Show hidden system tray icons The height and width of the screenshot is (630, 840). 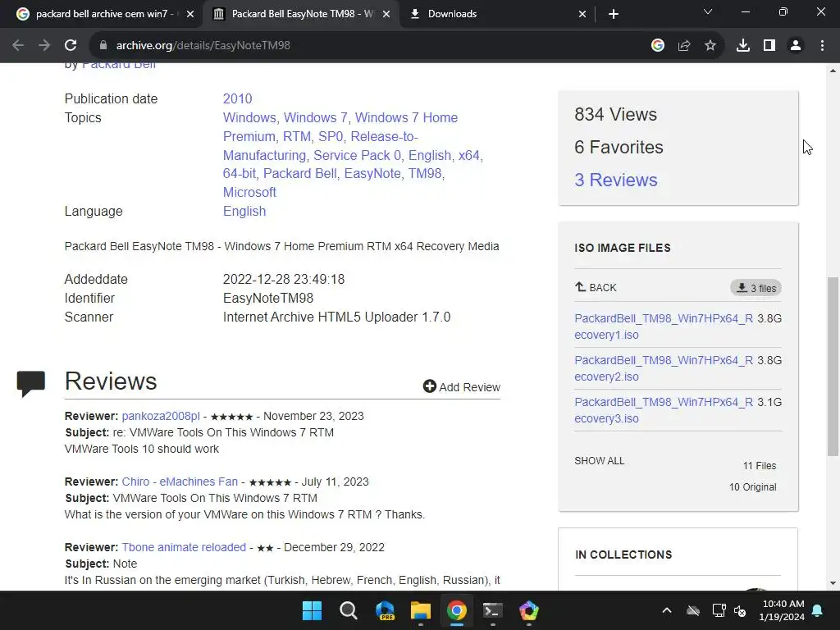pos(667,610)
